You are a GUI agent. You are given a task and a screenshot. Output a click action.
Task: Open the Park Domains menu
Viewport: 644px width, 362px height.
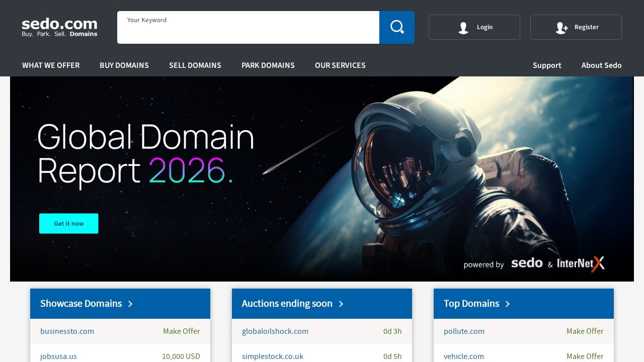[268, 65]
